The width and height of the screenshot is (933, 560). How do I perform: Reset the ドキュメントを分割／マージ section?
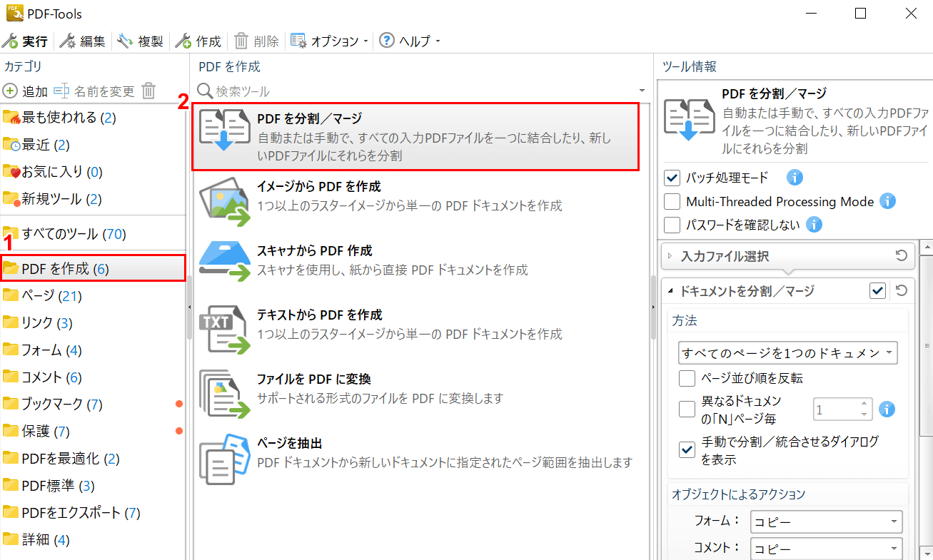[902, 290]
